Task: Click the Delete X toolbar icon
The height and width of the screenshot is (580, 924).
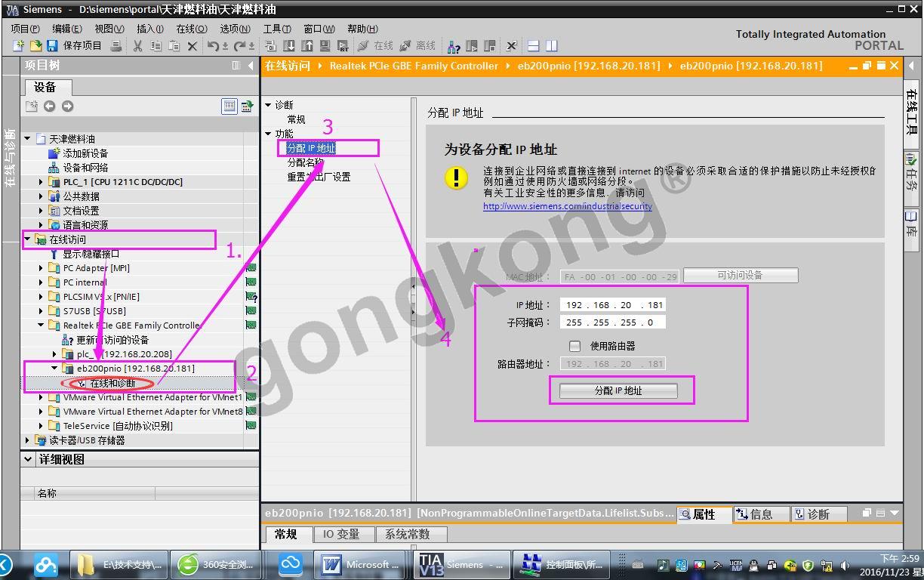Action: (x=192, y=46)
